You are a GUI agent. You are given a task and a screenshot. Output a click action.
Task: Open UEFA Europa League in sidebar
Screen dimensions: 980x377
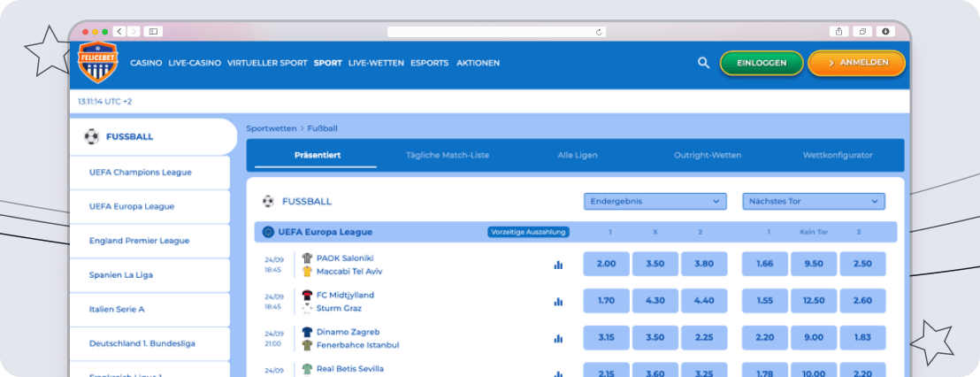150,206
